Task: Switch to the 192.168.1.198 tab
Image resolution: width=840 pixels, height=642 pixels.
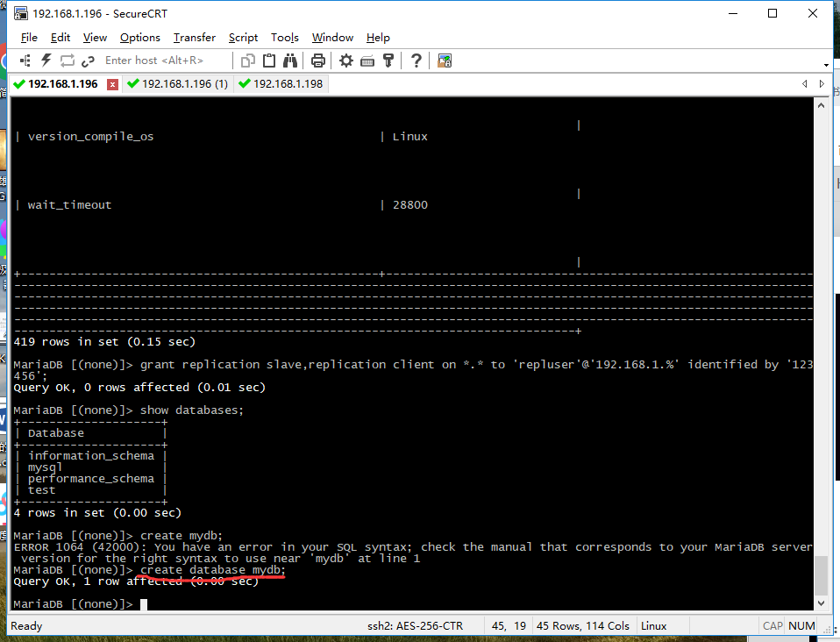Action: 281,84
